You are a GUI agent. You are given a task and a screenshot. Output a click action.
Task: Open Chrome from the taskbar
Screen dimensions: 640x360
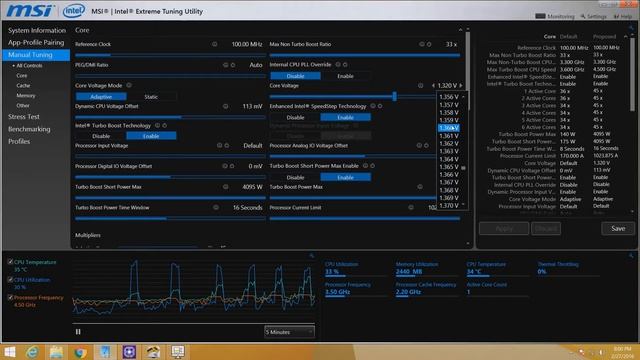tap(80, 352)
